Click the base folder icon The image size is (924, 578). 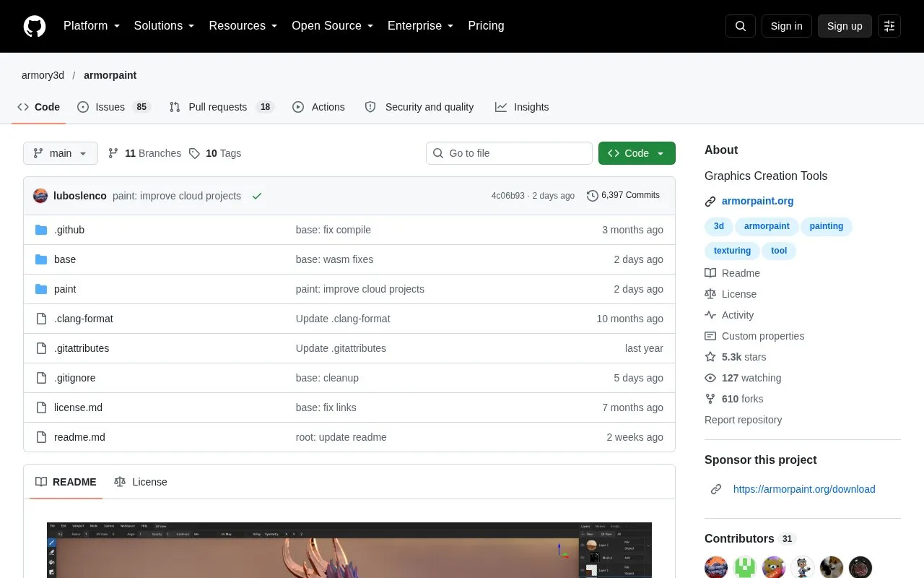tap(41, 259)
